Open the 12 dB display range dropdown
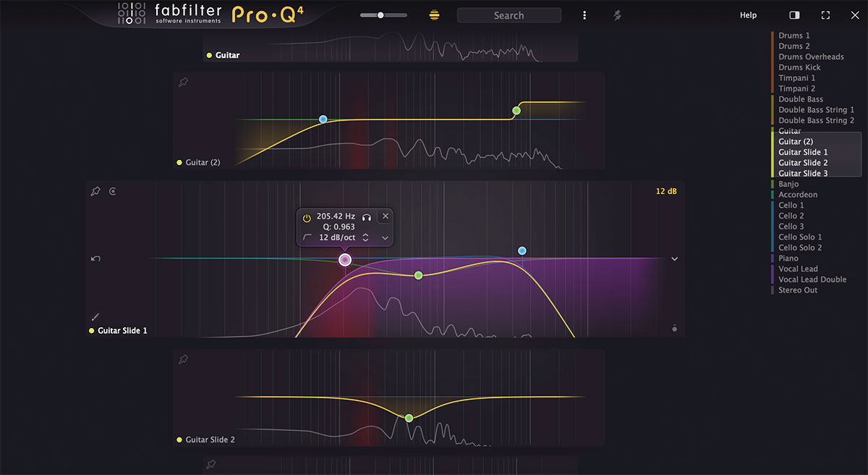 (x=666, y=191)
